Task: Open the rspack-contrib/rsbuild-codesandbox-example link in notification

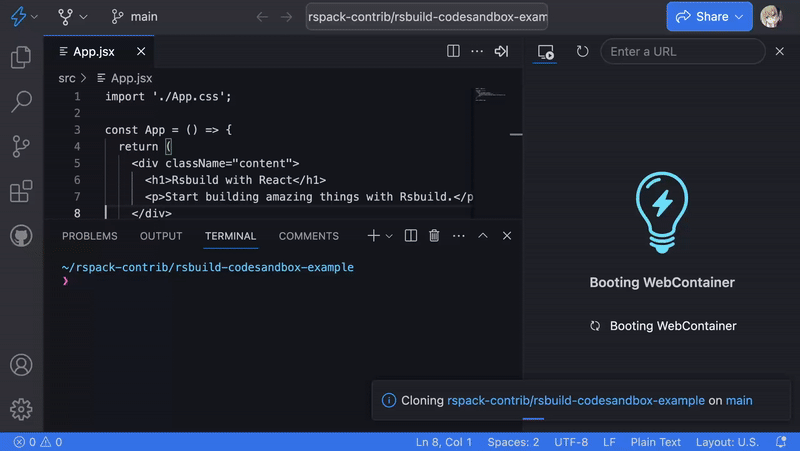Action: [x=576, y=400]
